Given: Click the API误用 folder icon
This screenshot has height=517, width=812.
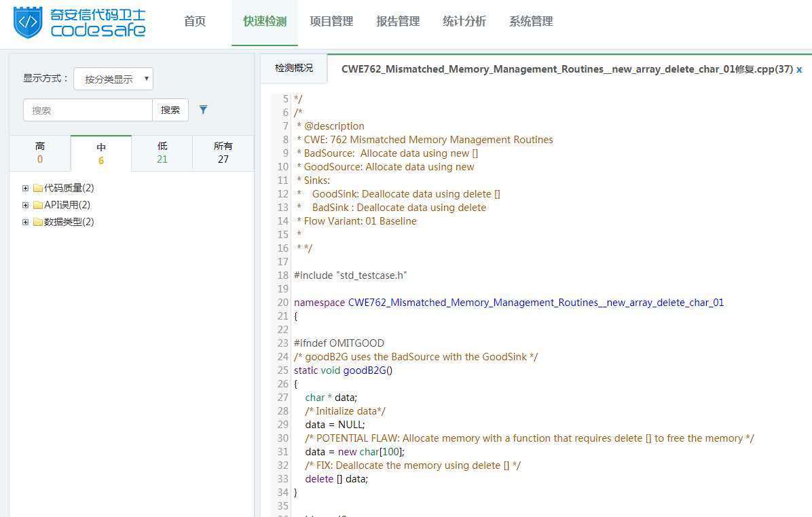Looking at the screenshot, I should tap(38, 205).
